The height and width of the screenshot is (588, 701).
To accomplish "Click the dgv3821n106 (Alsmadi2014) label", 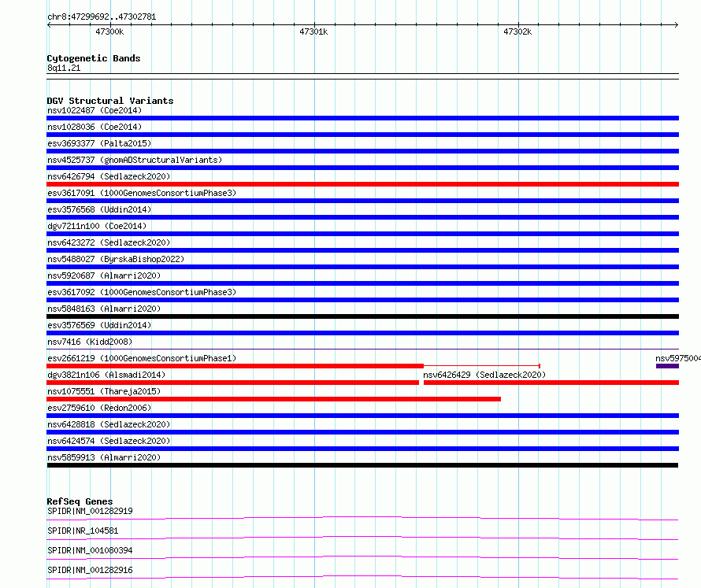I will 106,375.
